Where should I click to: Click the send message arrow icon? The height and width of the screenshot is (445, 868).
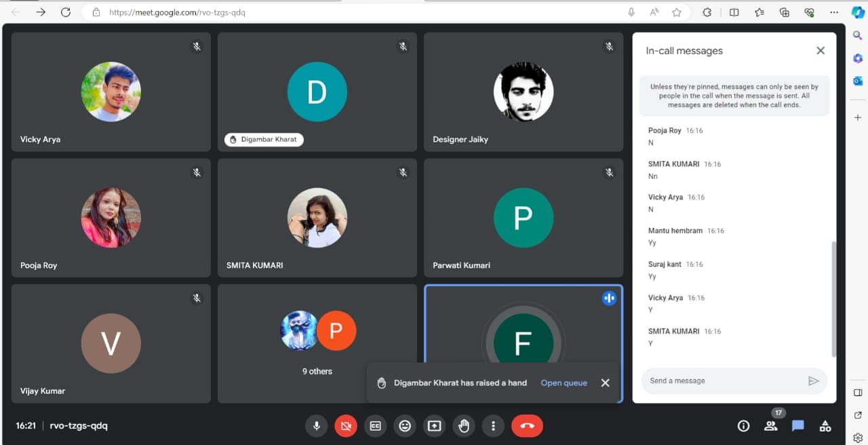(814, 381)
